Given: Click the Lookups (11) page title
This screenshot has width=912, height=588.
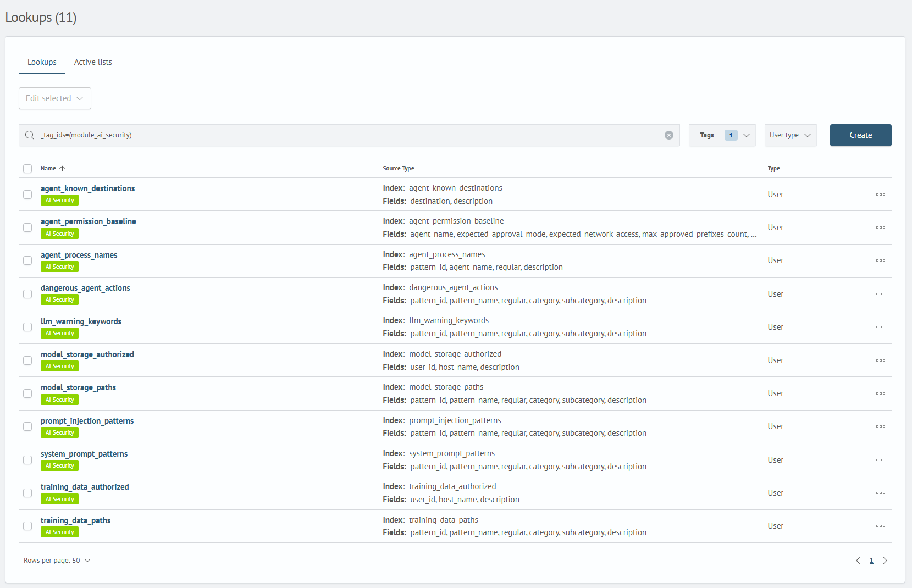Looking at the screenshot, I should tap(41, 18).
